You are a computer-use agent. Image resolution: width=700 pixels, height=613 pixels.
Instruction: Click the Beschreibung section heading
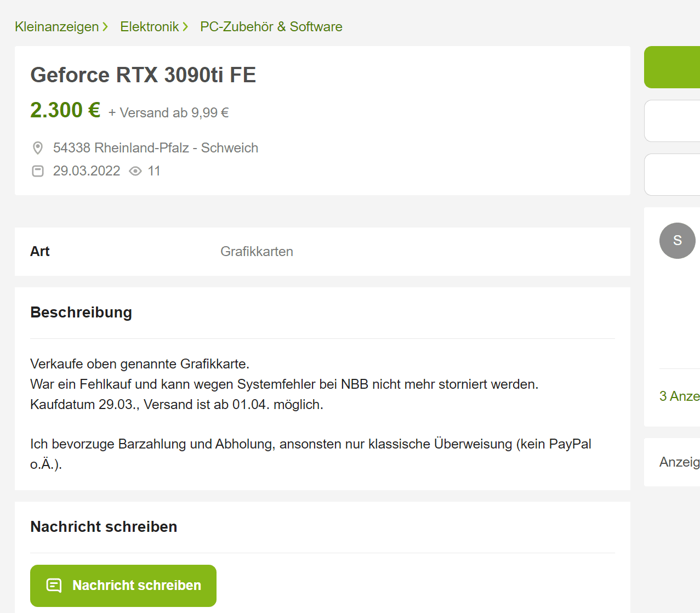point(81,313)
